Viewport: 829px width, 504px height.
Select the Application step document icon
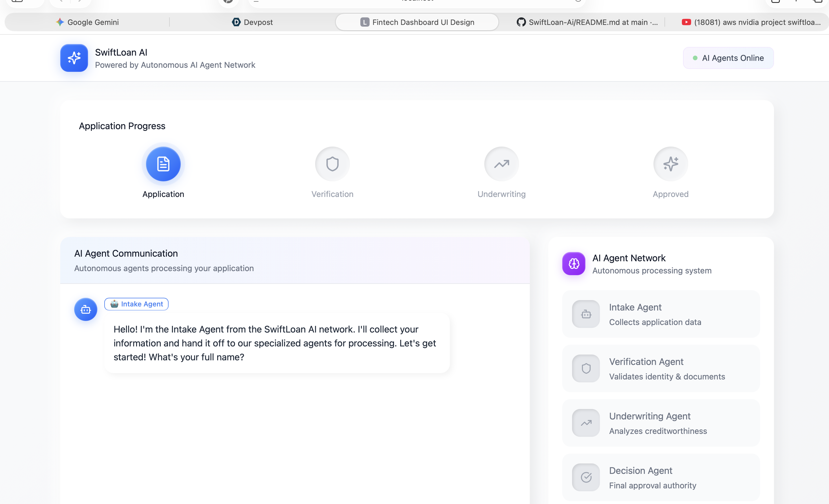(163, 164)
